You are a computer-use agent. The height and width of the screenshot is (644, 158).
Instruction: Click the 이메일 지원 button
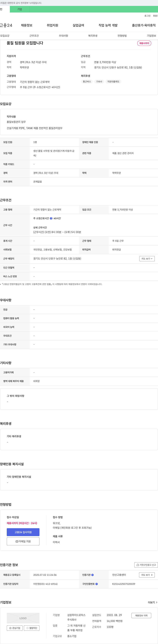(23, 542)
